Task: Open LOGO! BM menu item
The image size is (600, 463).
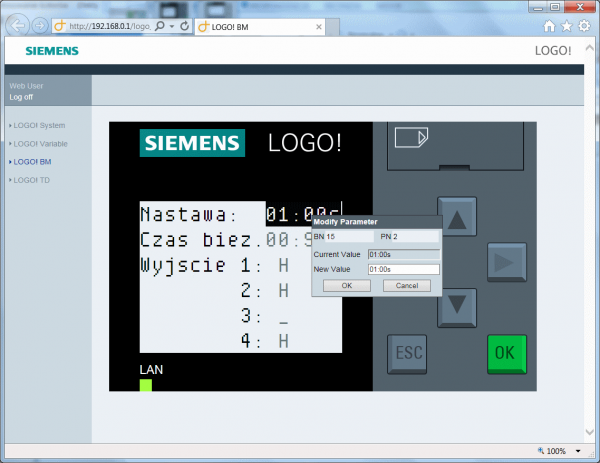Action: tap(32, 162)
